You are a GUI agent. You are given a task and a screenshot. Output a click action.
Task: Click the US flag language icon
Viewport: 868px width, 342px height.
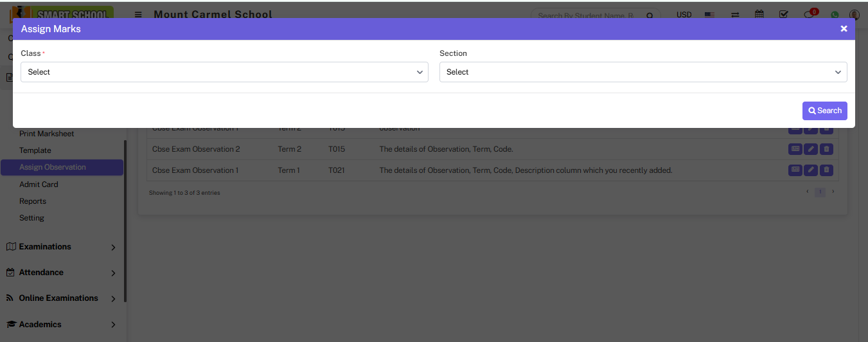tap(709, 14)
